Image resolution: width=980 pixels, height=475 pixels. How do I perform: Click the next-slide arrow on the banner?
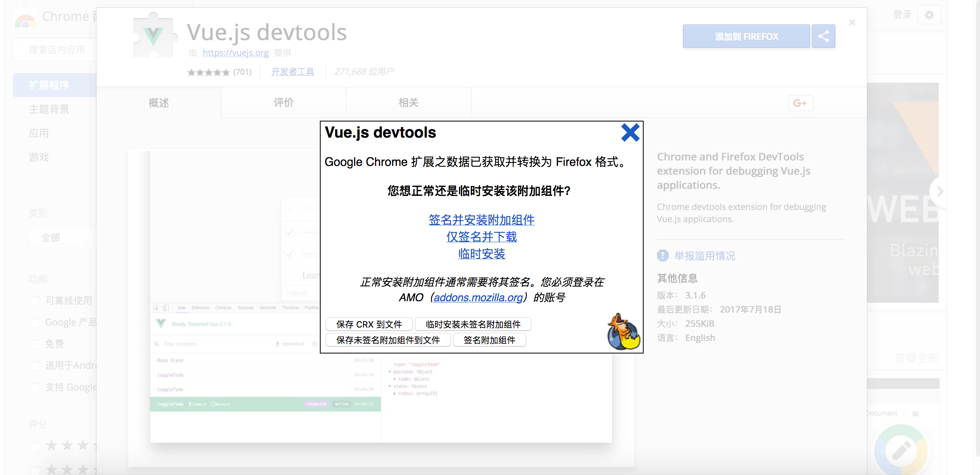(x=938, y=191)
